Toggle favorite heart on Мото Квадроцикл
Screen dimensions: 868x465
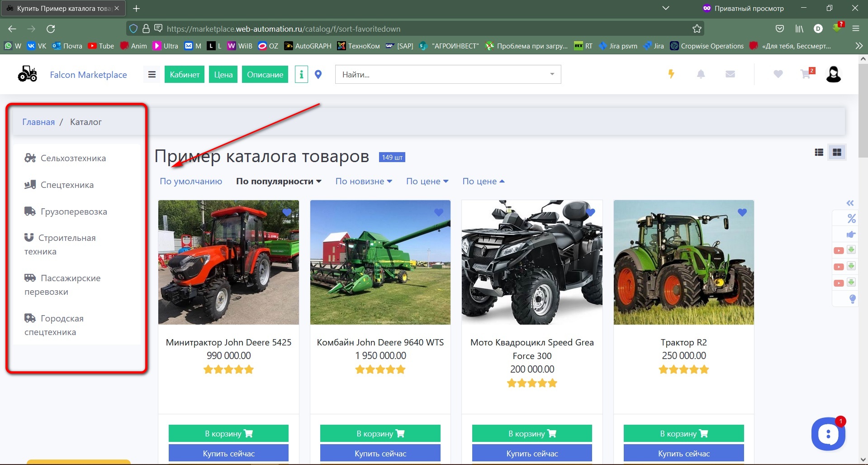point(590,212)
